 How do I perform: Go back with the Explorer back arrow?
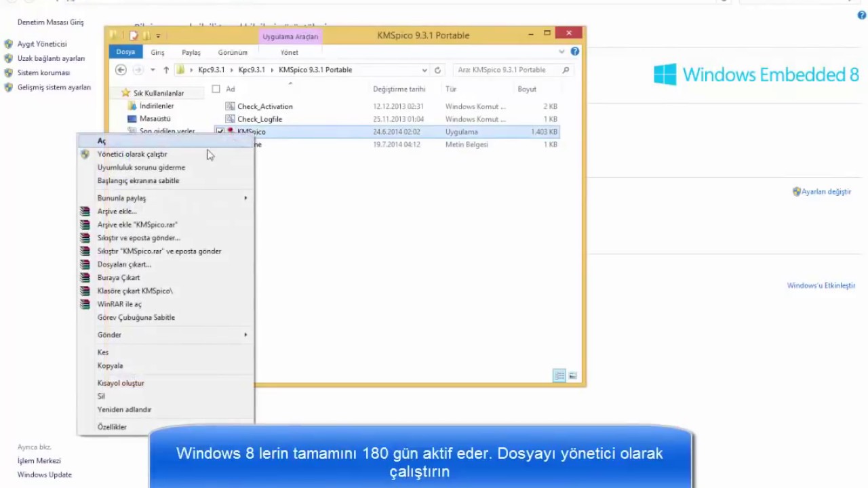click(x=121, y=70)
